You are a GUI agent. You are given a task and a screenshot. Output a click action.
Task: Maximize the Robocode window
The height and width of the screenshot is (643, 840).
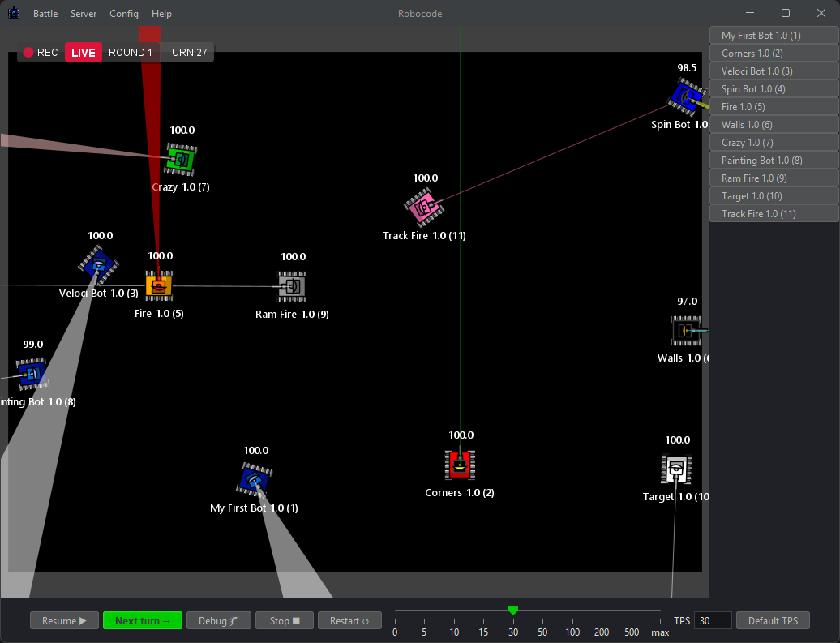(786, 13)
